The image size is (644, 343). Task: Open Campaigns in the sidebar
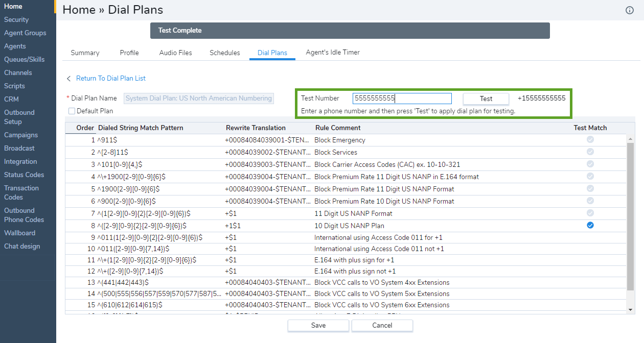[21, 135]
